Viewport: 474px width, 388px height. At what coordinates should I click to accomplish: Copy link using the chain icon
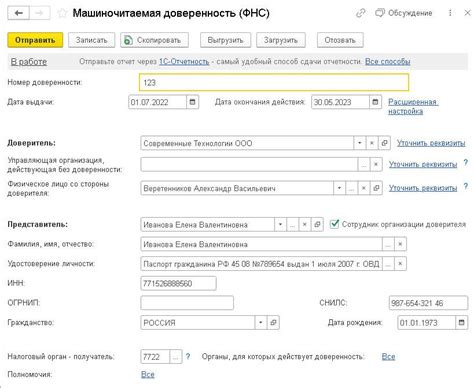[x=361, y=13]
